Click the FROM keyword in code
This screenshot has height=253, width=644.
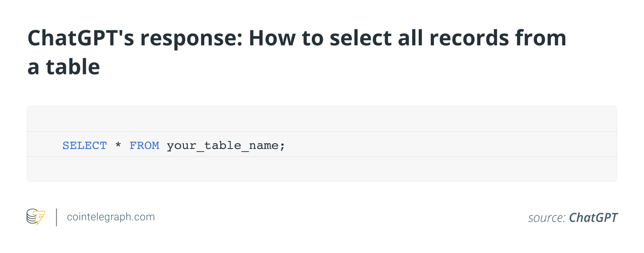pyautogui.click(x=144, y=145)
